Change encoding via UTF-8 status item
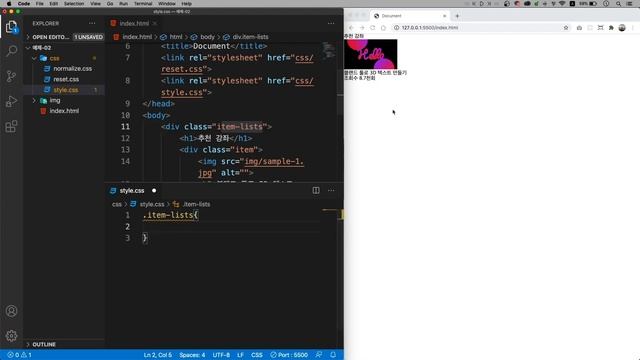640x360 pixels. click(221, 355)
